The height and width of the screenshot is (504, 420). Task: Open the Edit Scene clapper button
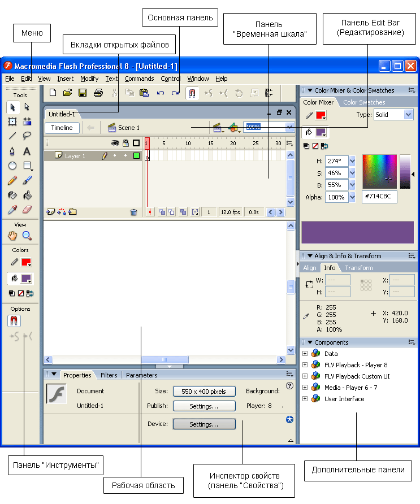point(218,128)
